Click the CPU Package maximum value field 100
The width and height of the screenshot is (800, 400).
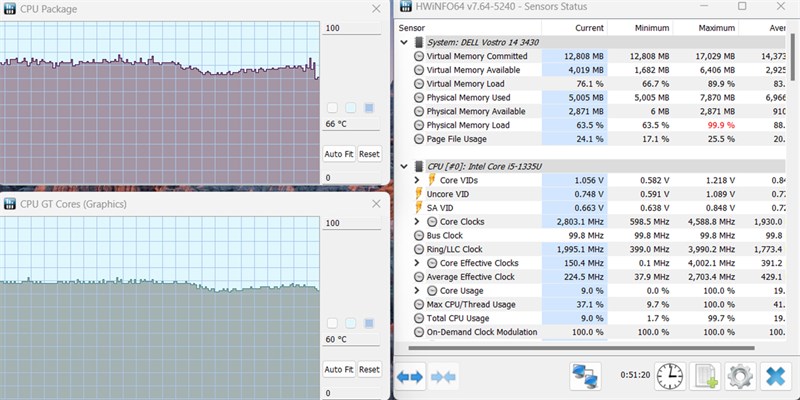tap(352, 28)
